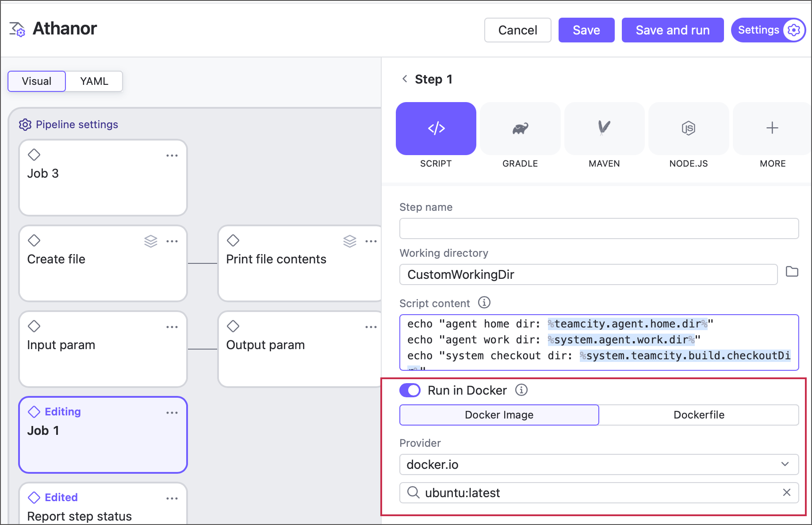Switch to the YAML tab
Image resolution: width=812 pixels, height=525 pixels.
coord(94,81)
